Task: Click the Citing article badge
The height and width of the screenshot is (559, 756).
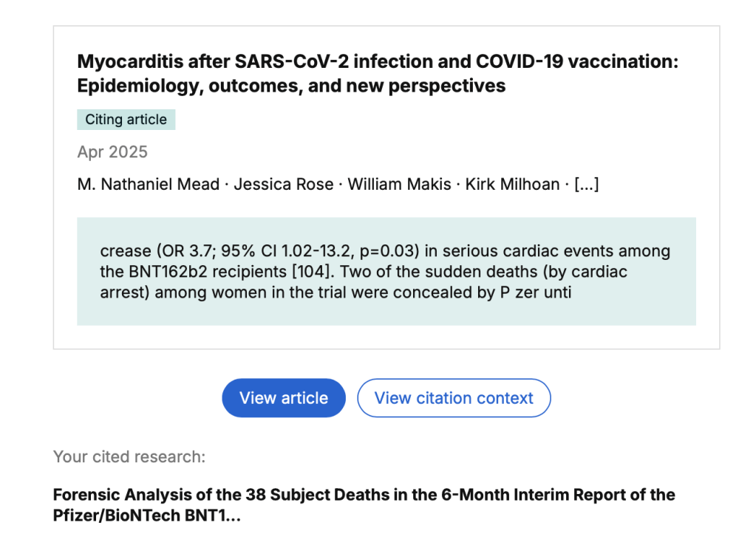Action: tap(126, 120)
